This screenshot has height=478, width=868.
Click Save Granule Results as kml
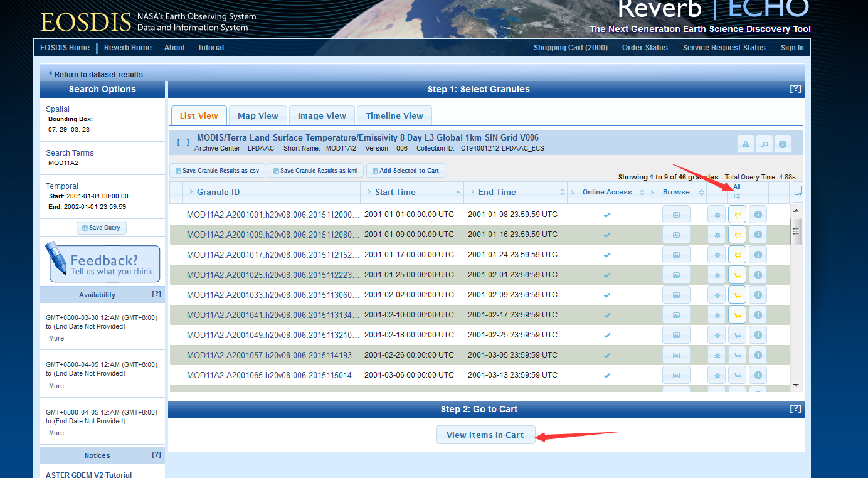click(x=315, y=171)
